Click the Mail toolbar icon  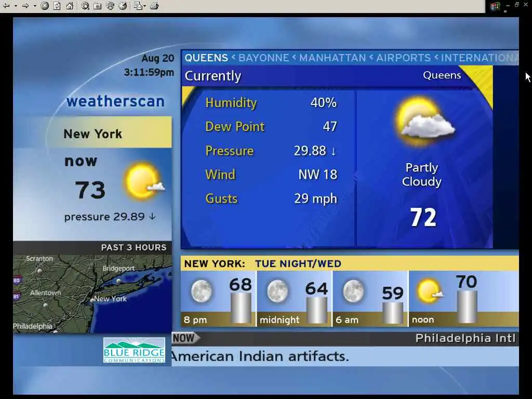(x=138, y=6)
